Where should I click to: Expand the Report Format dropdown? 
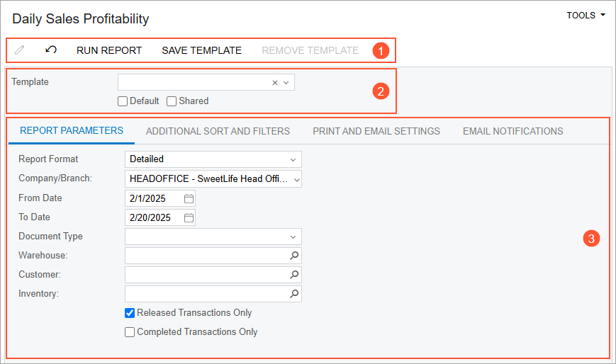tap(293, 159)
